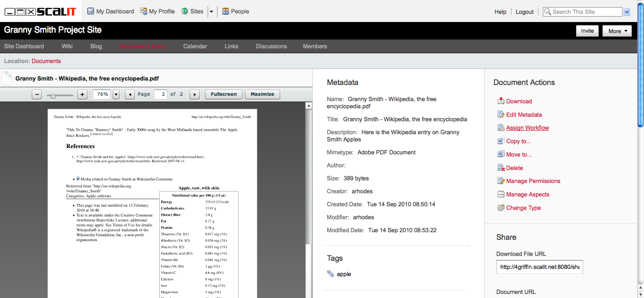The width and height of the screenshot is (644, 298).
Task: Open the Members tab
Action: [315, 46]
